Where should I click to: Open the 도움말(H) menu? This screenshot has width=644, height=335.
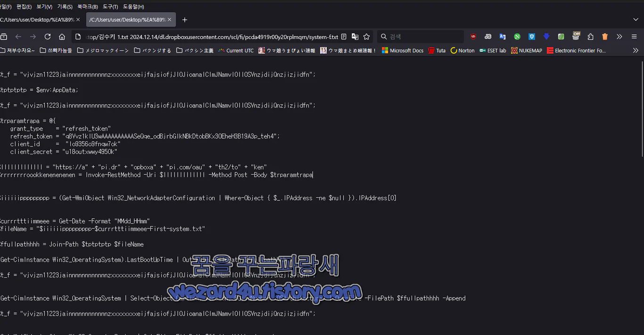(133, 7)
